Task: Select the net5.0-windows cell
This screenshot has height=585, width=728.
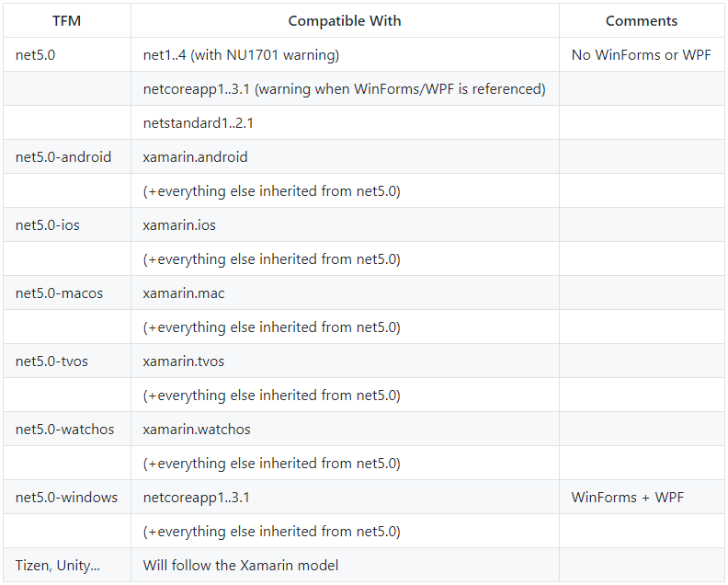Action: pyautogui.click(x=66, y=498)
